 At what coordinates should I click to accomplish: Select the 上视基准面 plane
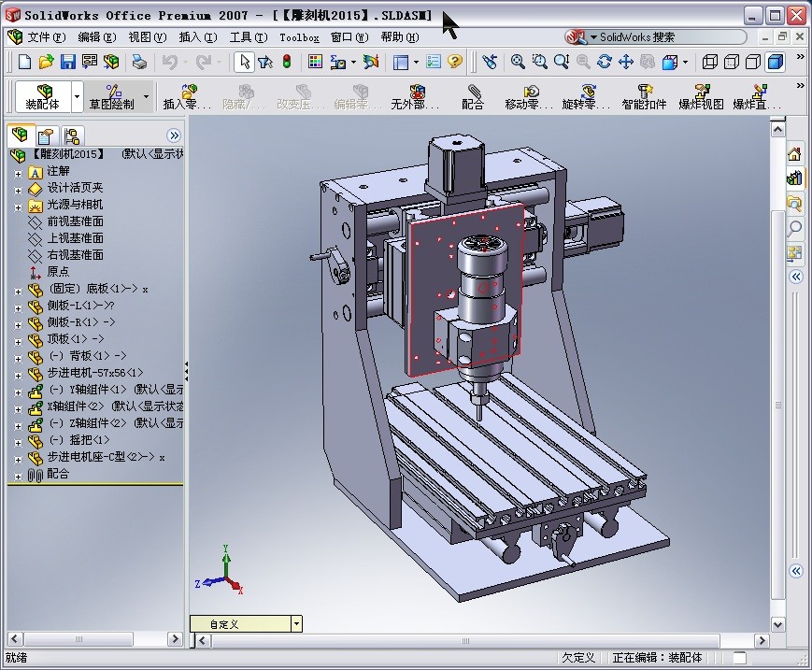[x=75, y=238]
